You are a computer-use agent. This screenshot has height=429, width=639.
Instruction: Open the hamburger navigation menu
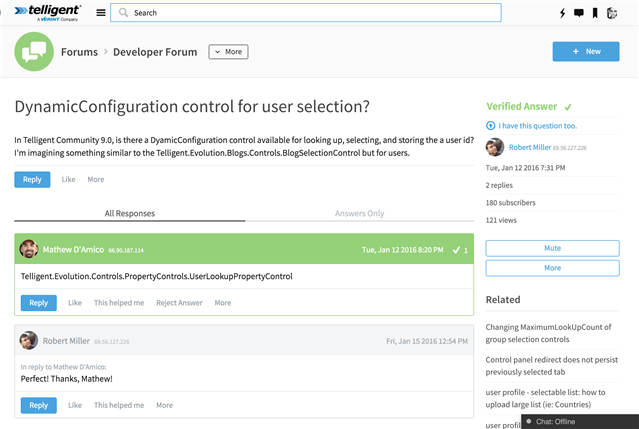pos(101,13)
